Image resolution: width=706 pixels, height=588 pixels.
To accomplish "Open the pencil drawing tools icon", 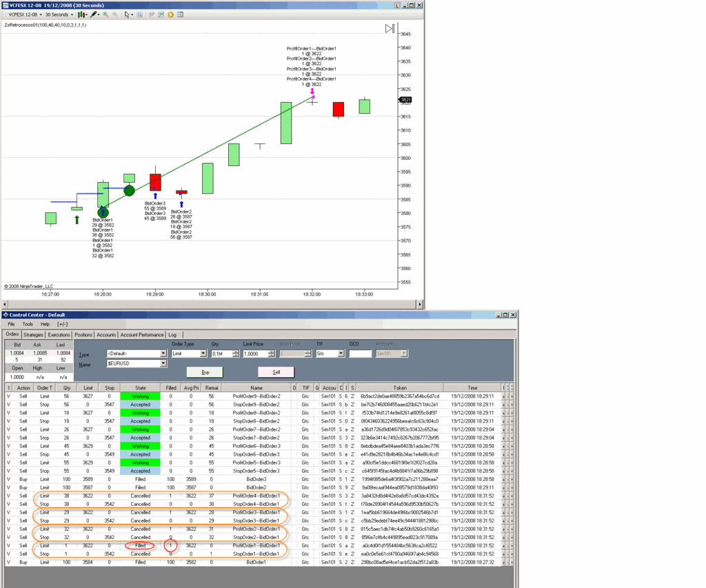I will point(94,14).
